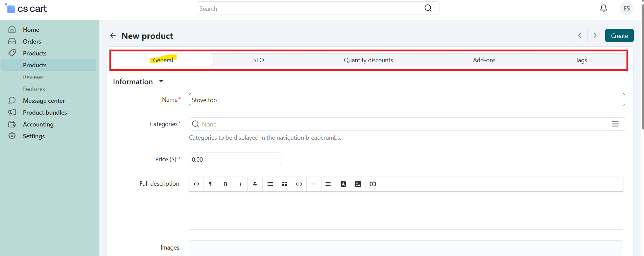Apply strikethrough formatting in the editor

255,184
